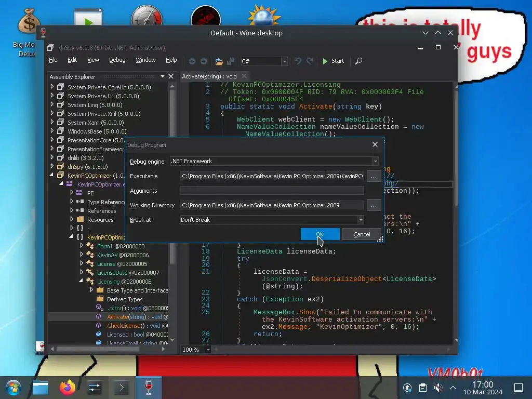This screenshot has height=399, width=532.
Task: Click the Working Directory input field
Action: coord(272,205)
